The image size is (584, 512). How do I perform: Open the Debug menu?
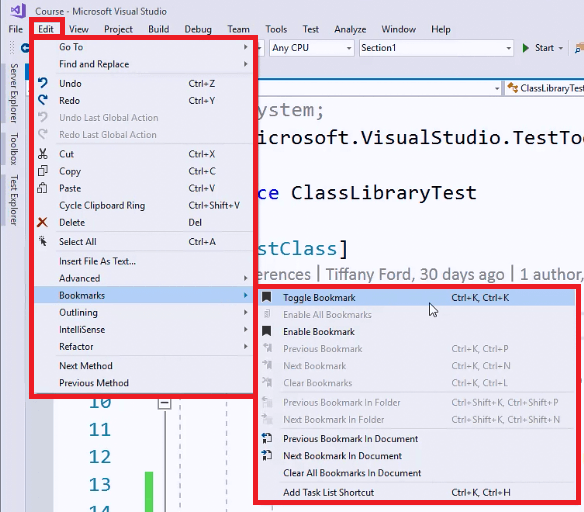point(198,29)
